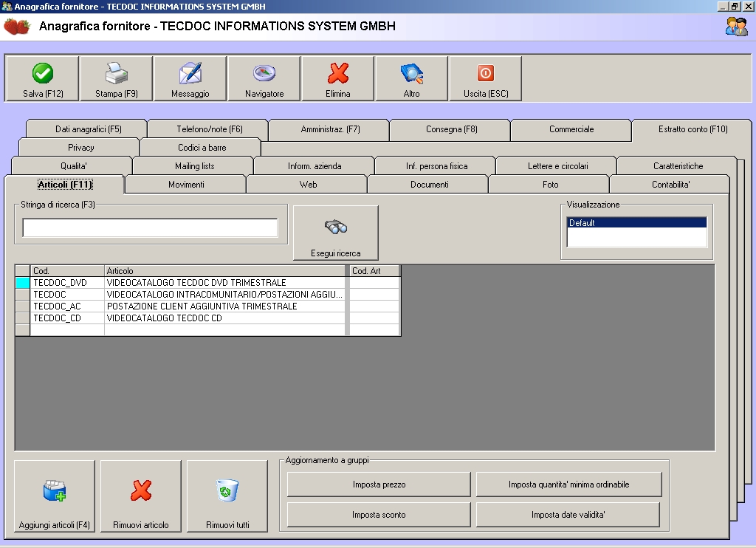Select the TECDOC code cell
This screenshot has width=756, height=548.
[67, 294]
